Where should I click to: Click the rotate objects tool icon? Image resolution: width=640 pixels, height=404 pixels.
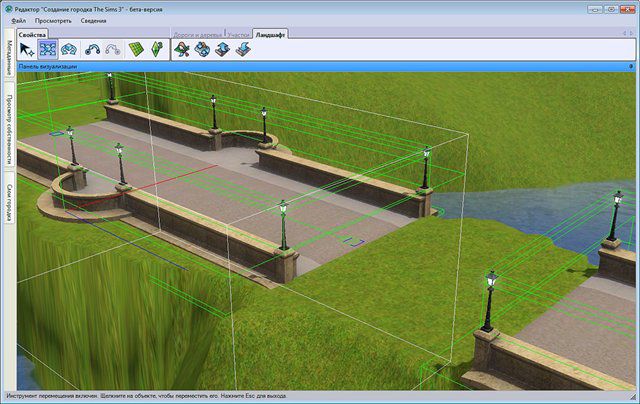point(69,49)
